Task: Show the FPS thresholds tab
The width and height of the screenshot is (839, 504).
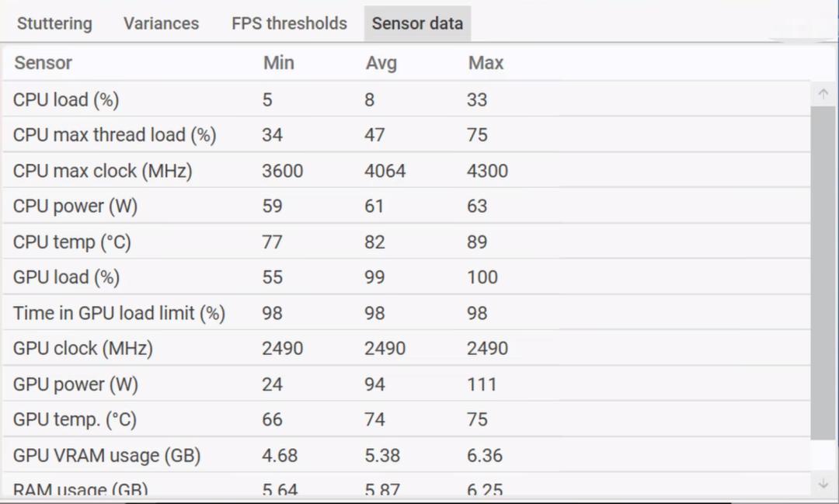Action: coord(289,23)
